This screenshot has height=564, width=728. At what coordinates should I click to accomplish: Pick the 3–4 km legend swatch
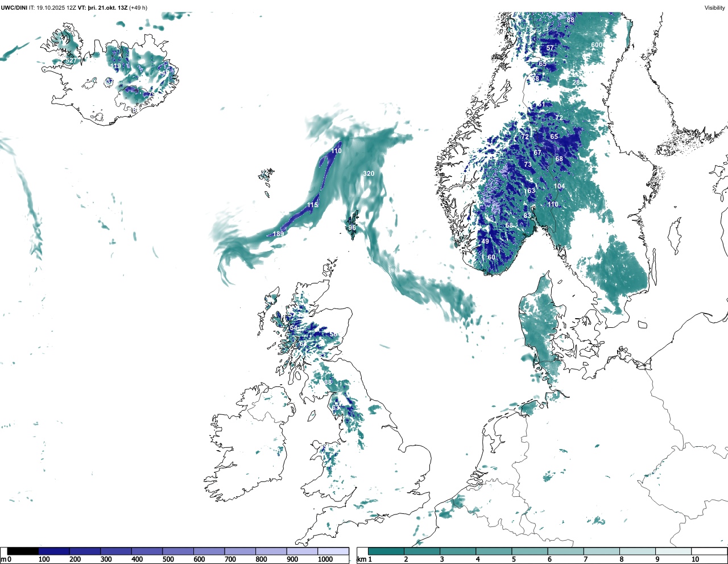458,551
